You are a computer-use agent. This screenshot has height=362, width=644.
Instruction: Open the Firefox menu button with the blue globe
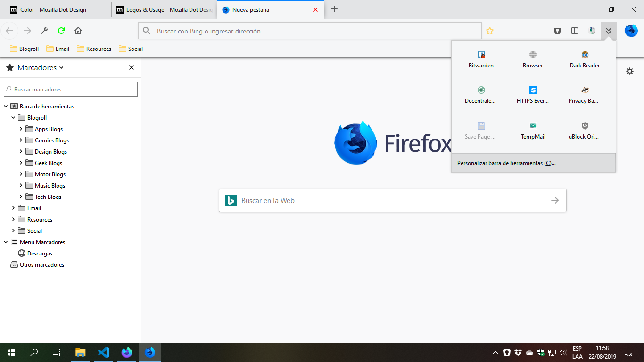point(631,31)
